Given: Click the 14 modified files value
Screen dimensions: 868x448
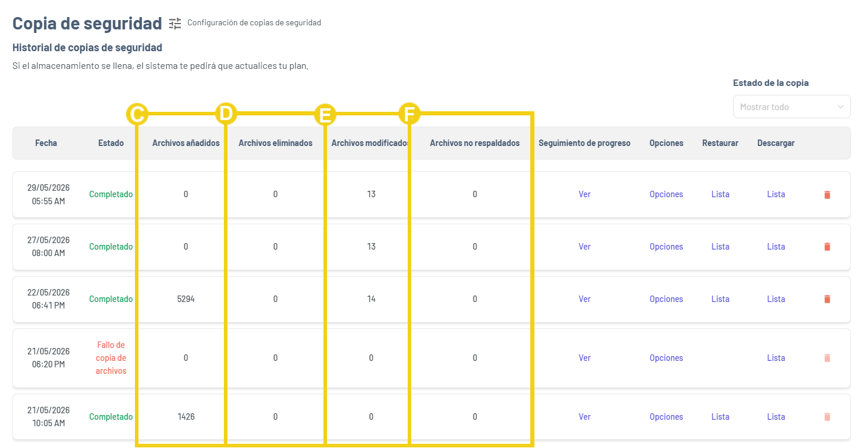Looking at the screenshot, I should point(371,299).
